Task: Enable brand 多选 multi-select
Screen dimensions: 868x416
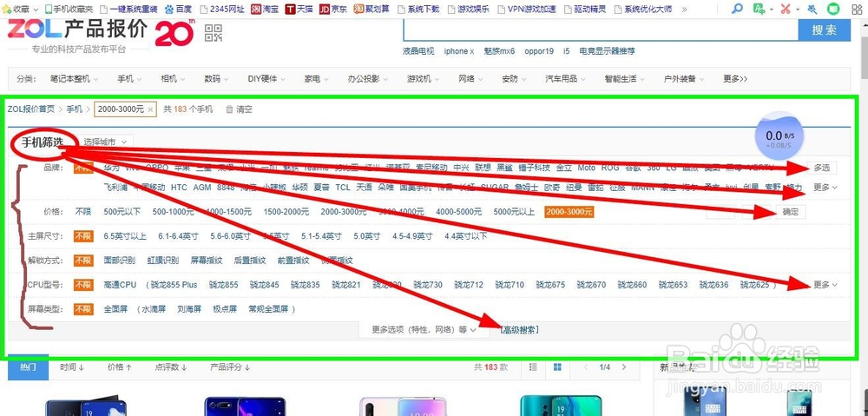Action: (821, 168)
